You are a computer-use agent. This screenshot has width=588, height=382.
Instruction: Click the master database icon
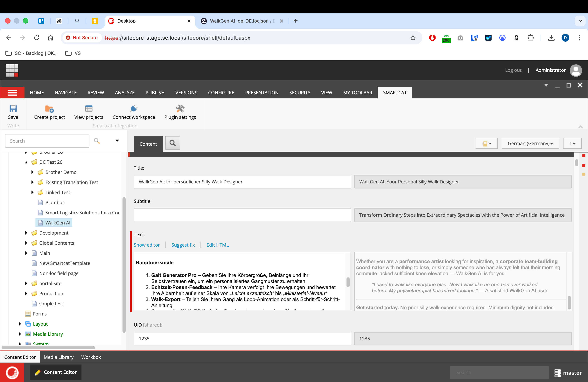point(557,373)
